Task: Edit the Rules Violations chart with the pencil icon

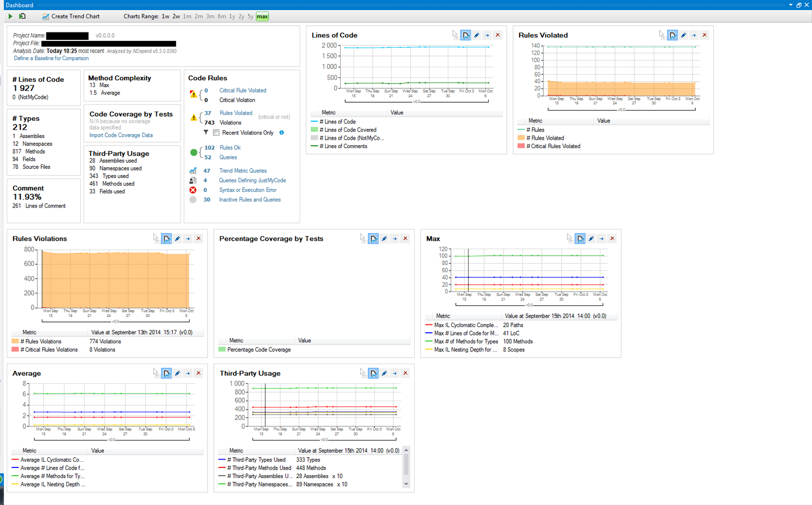Action: [x=177, y=239]
